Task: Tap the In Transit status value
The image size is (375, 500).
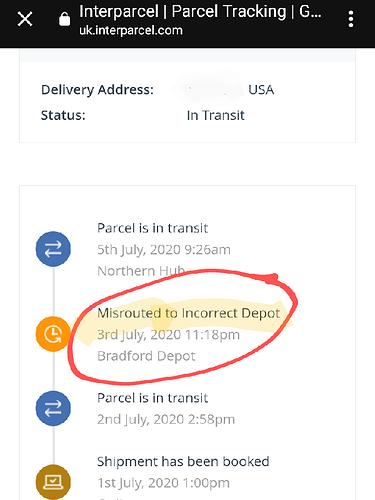Action: click(216, 115)
